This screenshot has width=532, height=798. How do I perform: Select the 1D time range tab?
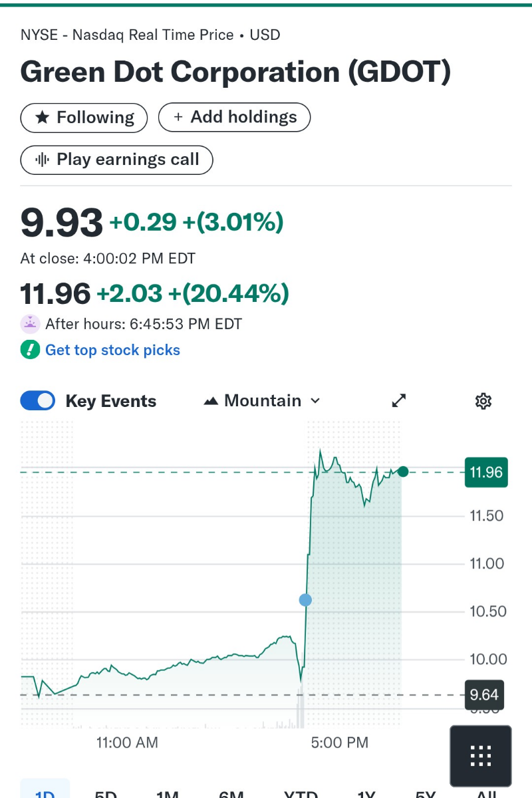[x=45, y=793]
